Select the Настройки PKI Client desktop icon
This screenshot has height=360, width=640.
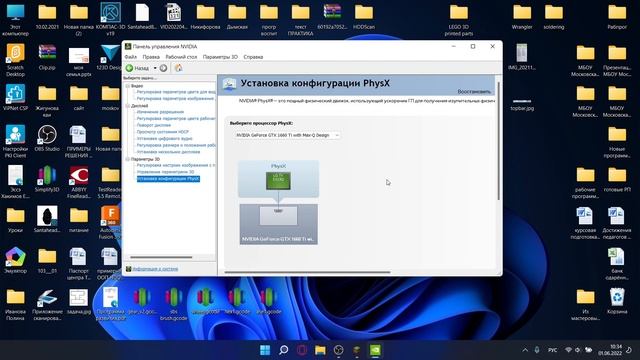click(16, 142)
